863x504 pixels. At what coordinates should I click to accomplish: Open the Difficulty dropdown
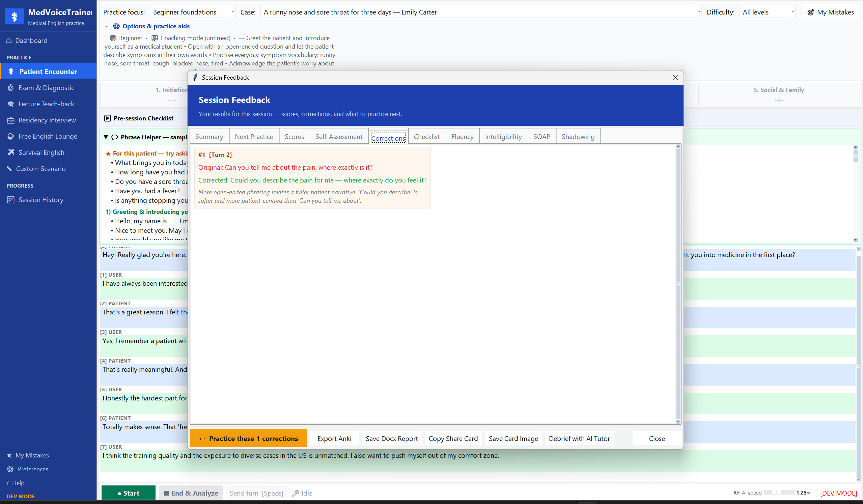pyautogui.click(x=767, y=12)
